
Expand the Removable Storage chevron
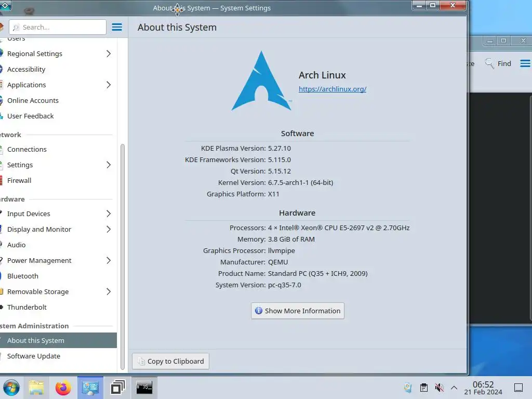point(109,292)
